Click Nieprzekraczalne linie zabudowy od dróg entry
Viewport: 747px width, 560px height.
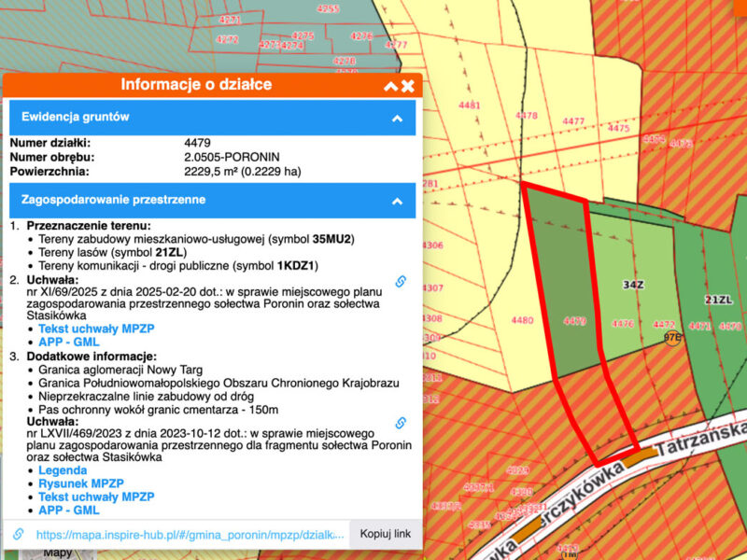point(147,396)
